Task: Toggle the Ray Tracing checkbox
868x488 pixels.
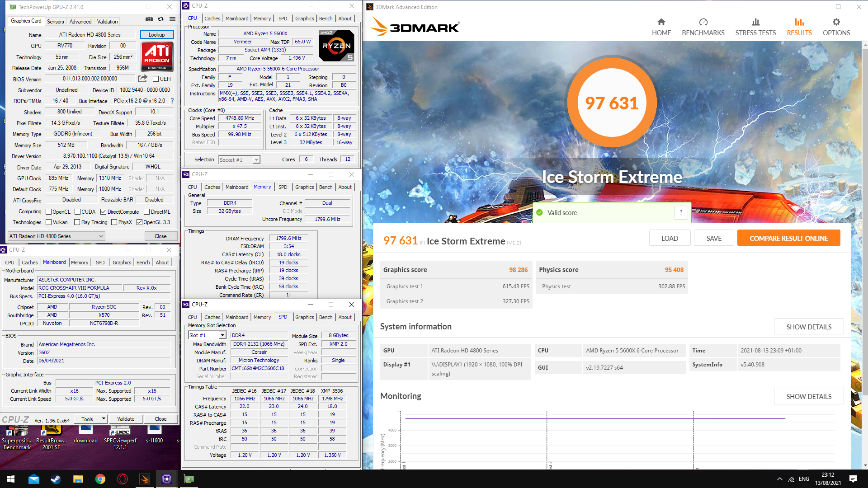Action: click(x=77, y=222)
